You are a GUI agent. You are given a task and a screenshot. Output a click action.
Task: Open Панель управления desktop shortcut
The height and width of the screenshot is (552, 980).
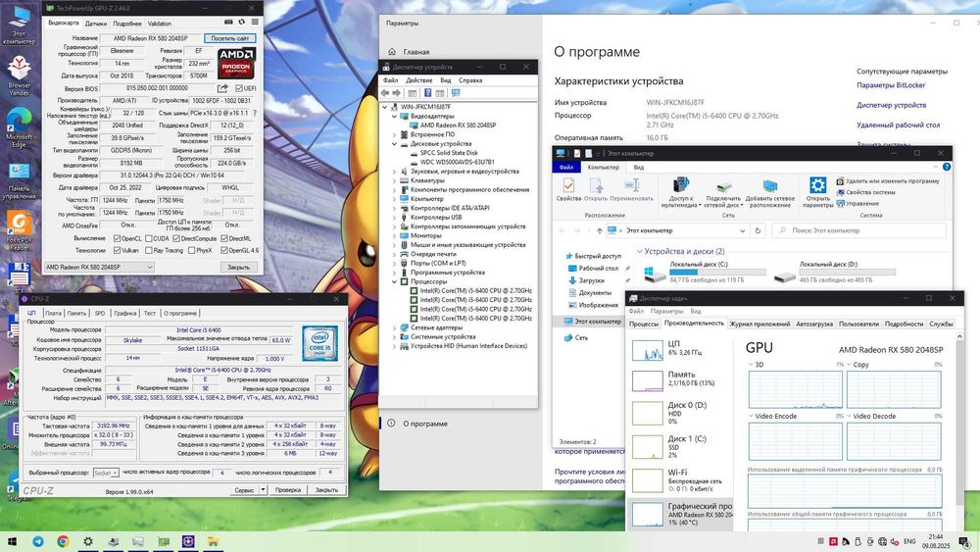[x=19, y=180]
